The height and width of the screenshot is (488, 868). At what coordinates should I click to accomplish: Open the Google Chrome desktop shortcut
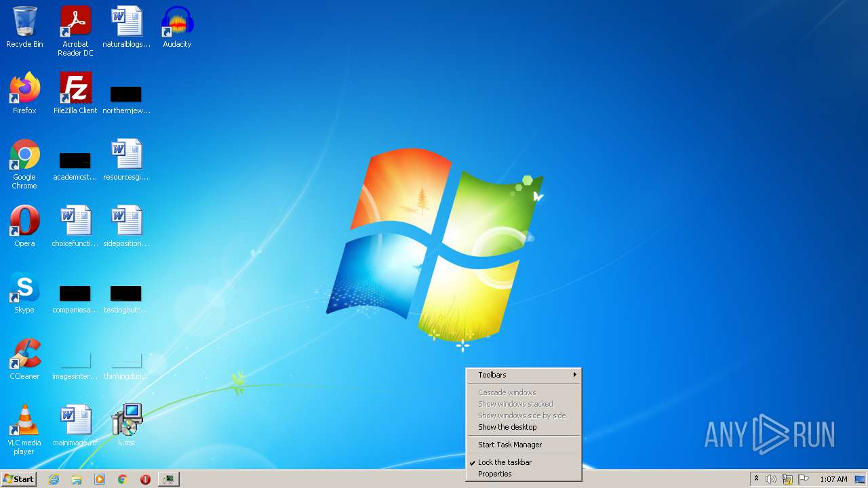(24, 164)
